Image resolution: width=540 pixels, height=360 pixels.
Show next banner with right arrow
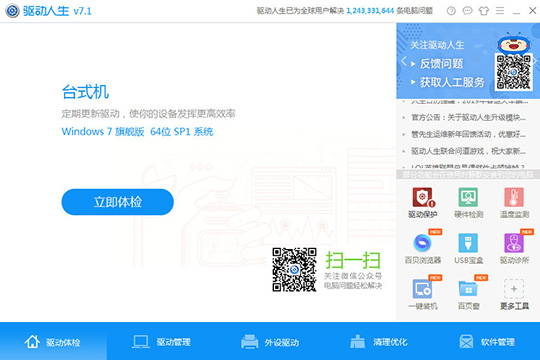[535, 61]
